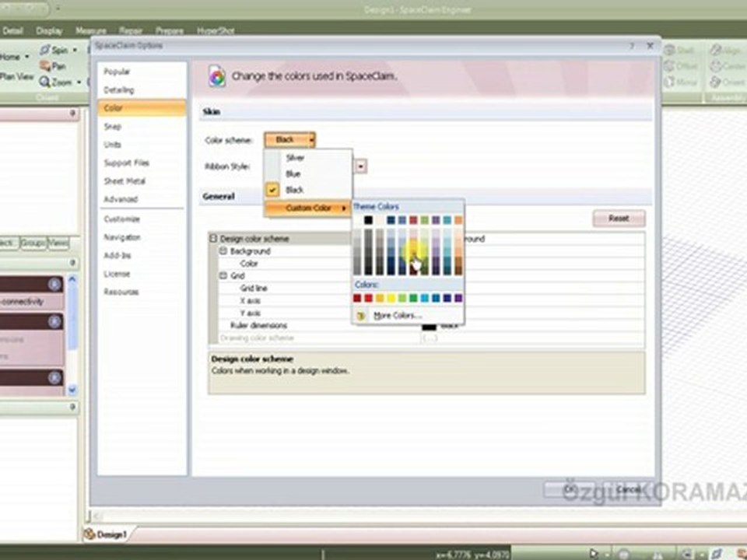Screen dimensions: 747x560
Task: Choose the Blue color scheme
Action: (308, 173)
